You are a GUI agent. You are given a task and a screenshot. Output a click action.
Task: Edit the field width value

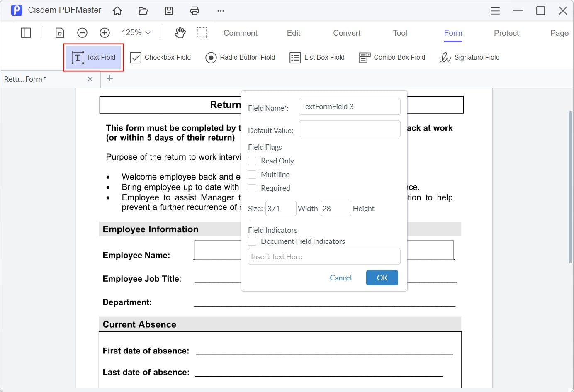[x=281, y=208]
